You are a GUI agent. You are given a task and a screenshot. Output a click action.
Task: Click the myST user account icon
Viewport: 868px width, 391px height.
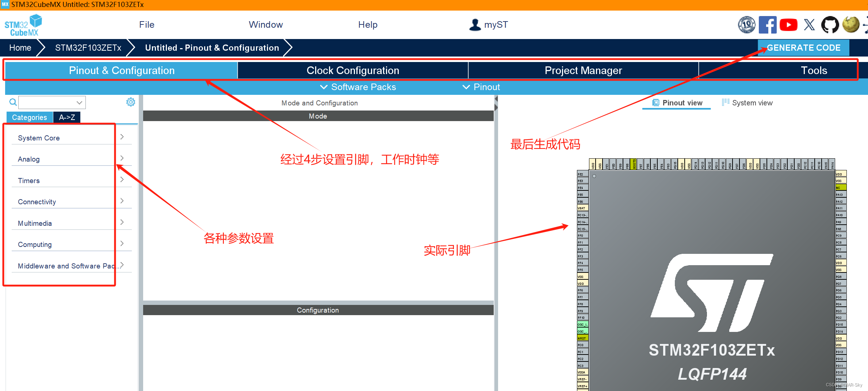[x=475, y=25]
